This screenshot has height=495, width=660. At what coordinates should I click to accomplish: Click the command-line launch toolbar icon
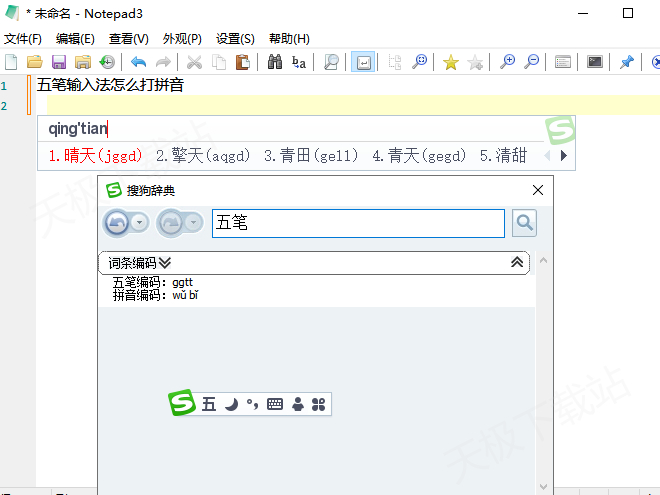pos(595,62)
